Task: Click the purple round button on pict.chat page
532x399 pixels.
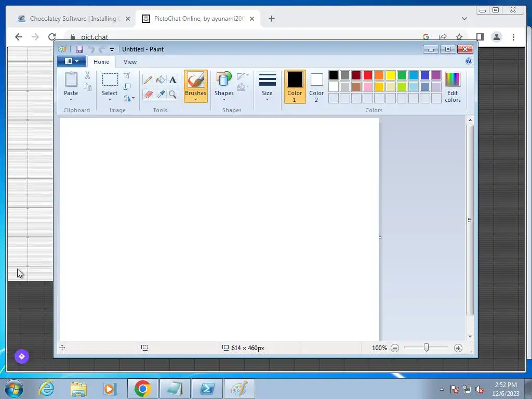Action: [22, 356]
